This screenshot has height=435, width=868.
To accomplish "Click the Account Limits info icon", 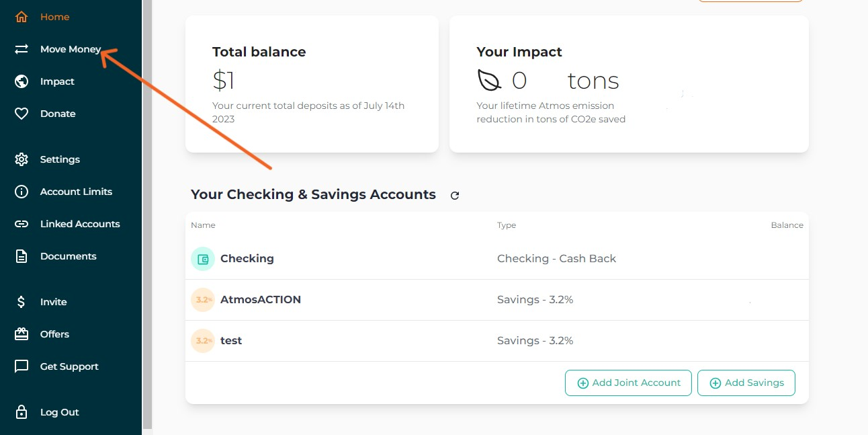I will point(21,191).
